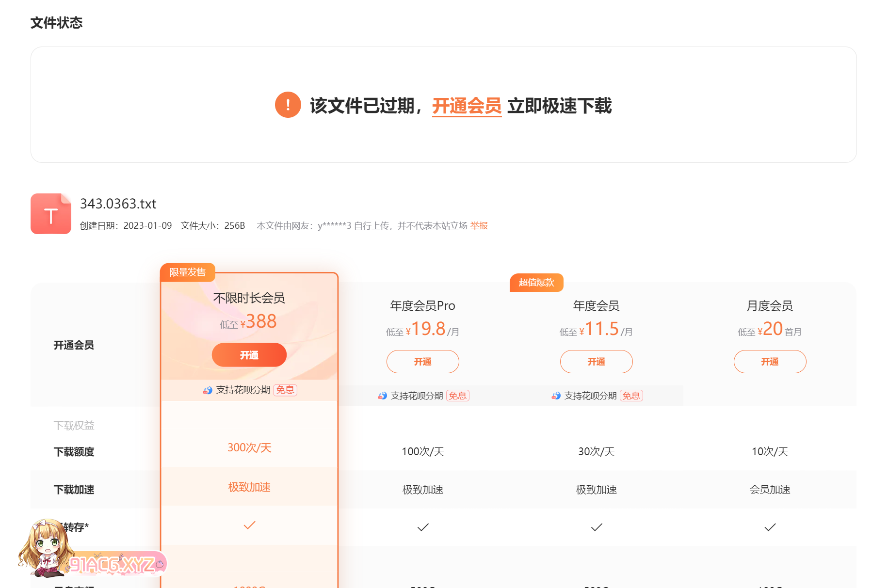This screenshot has width=888, height=588.
Task: Select the 343.0363.txt file name
Action: (x=118, y=204)
